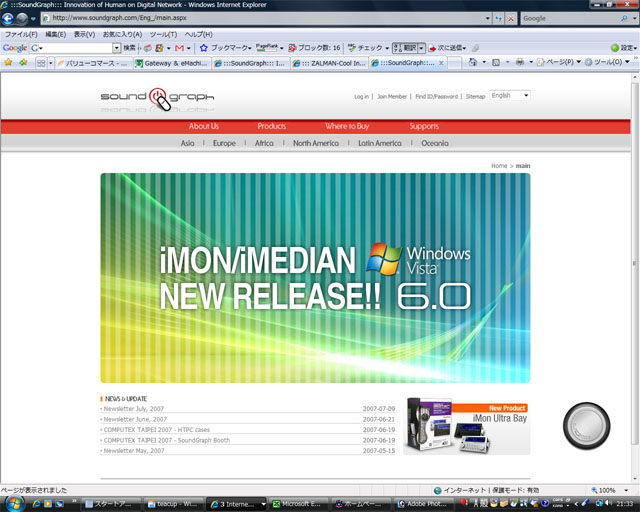This screenshot has height=512, width=640.
Task: Switch to Adobe Photoshop taskbar button
Action: (x=423, y=504)
